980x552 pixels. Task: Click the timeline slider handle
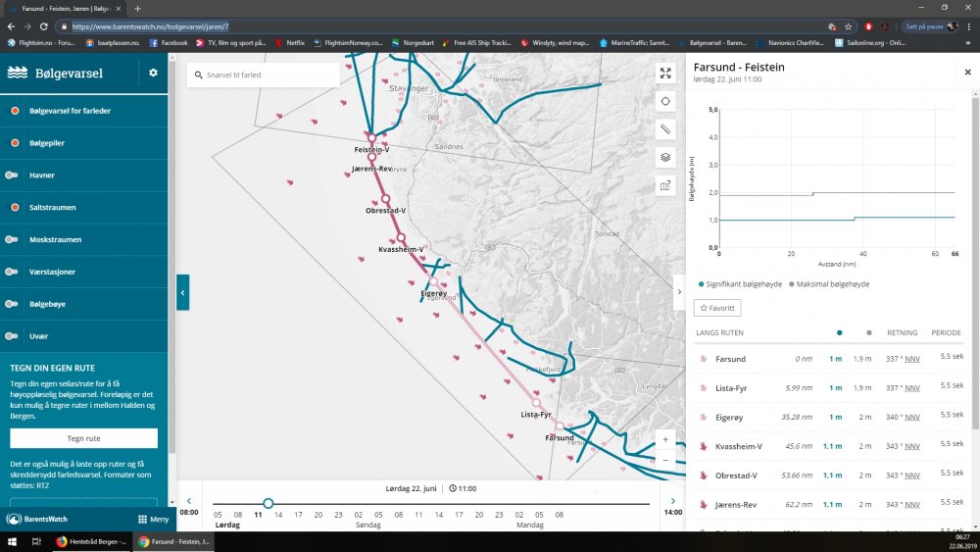269,503
